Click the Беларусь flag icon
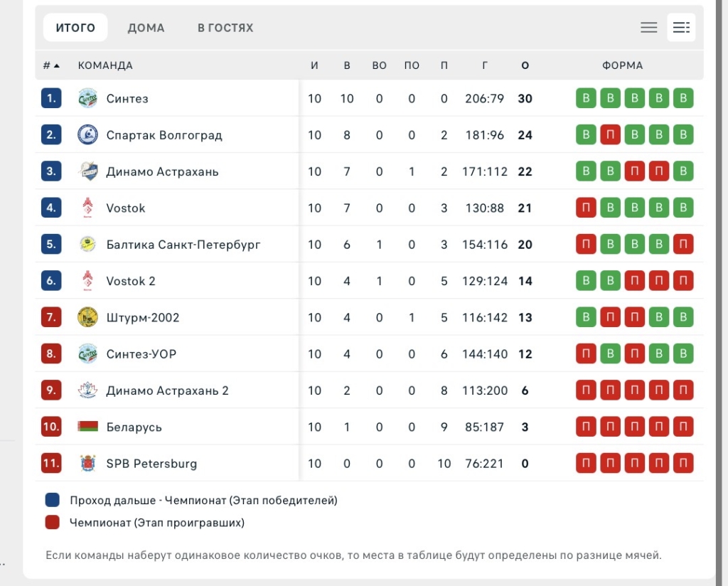Viewport: 728px width, 586px height. tap(87, 427)
